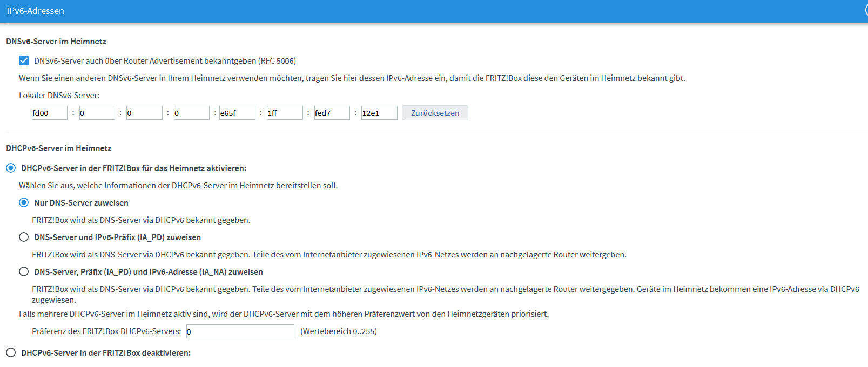Viewport: 868px width, 367px height.
Task: Click the IPv6 field containing e65f
Action: (x=237, y=113)
